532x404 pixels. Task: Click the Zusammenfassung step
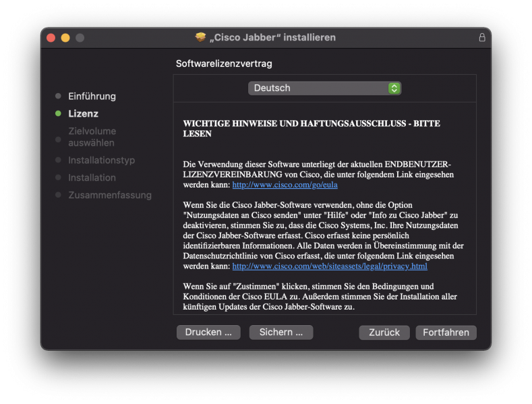[x=110, y=195]
